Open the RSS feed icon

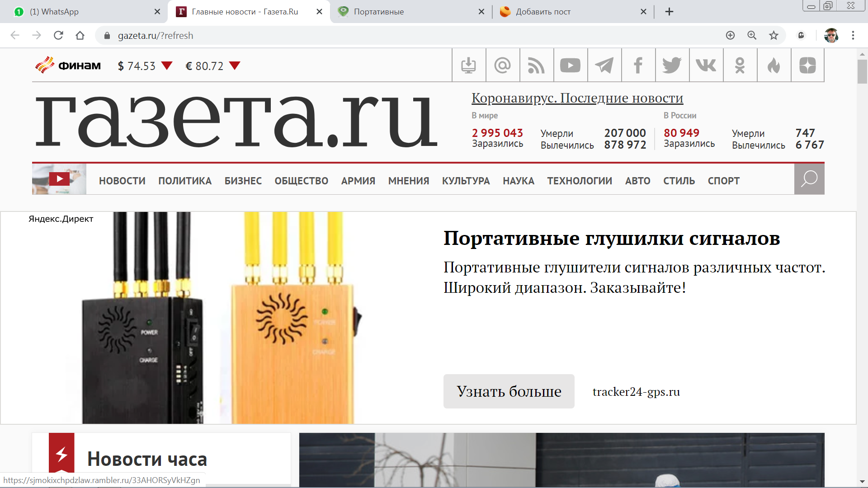[537, 65]
